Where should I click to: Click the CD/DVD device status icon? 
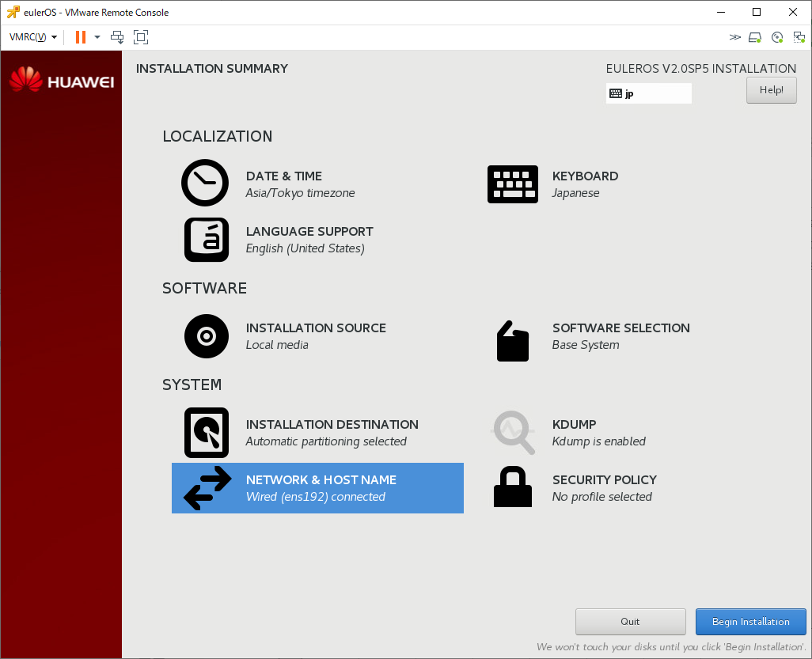pyautogui.click(x=776, y=36)
